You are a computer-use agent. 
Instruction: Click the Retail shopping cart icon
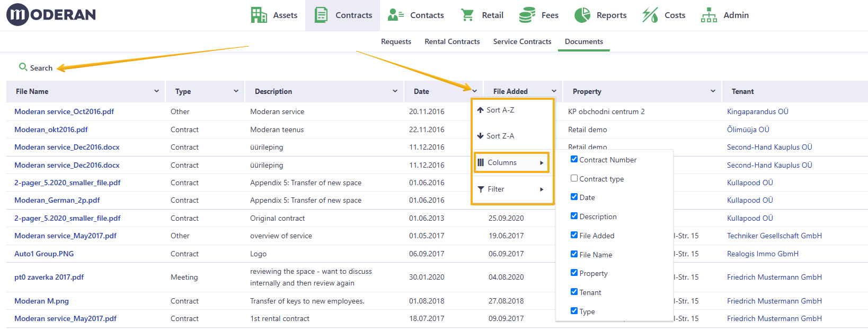tap(467, 15)
